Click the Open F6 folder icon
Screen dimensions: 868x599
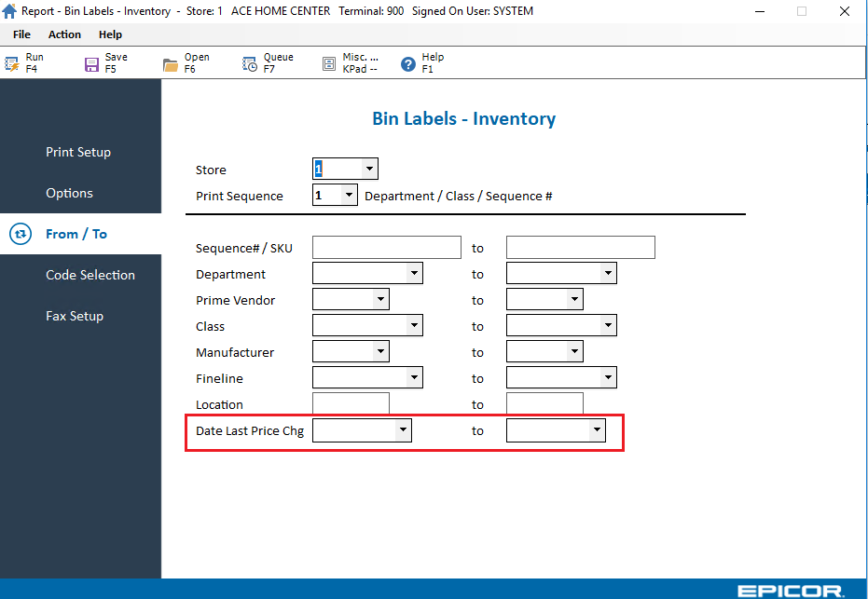(171, 64)
